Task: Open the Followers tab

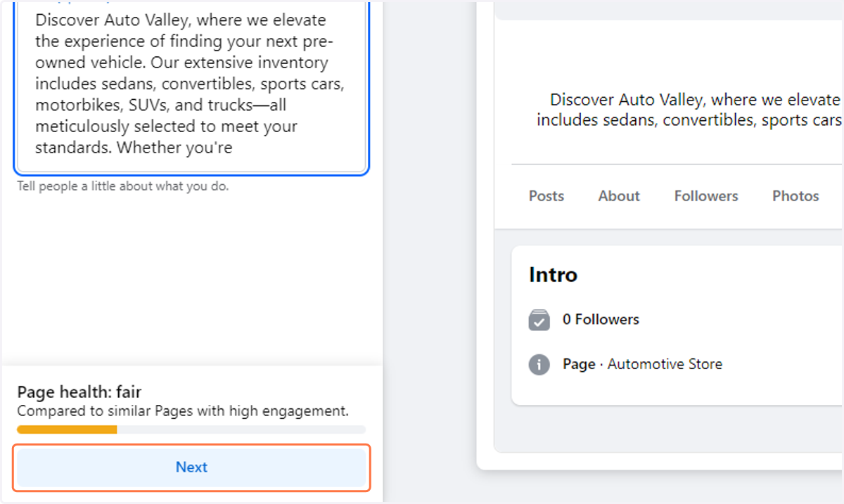Action: pyautogui.click(x=706, y=196)
